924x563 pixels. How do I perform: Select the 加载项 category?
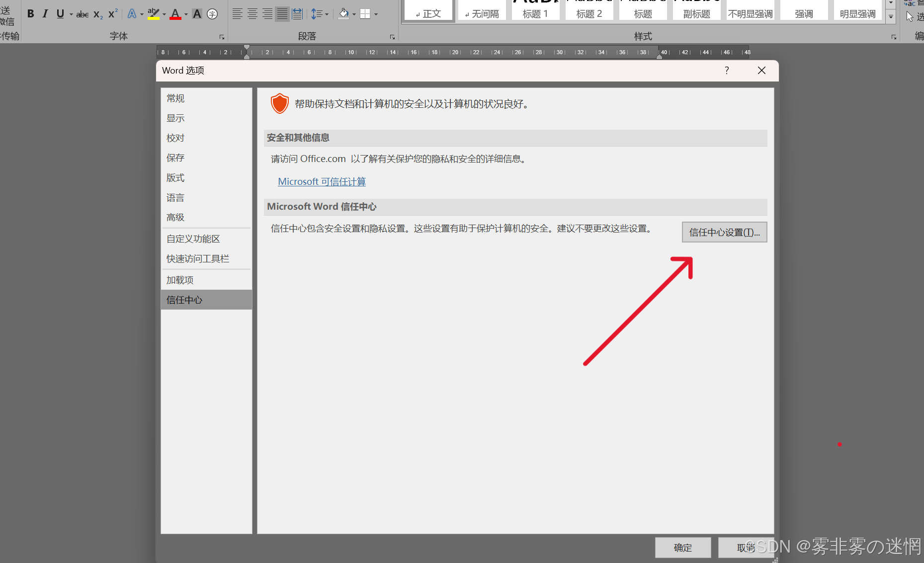(206, 280)
